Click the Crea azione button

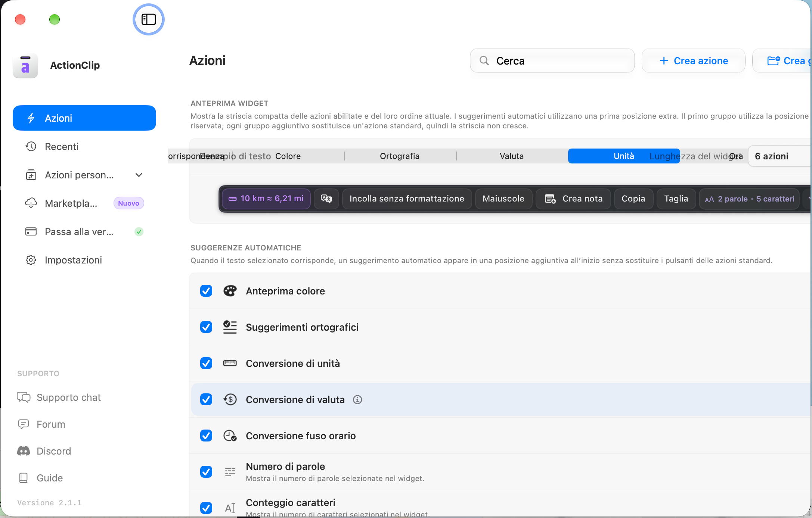coord(694,60)
